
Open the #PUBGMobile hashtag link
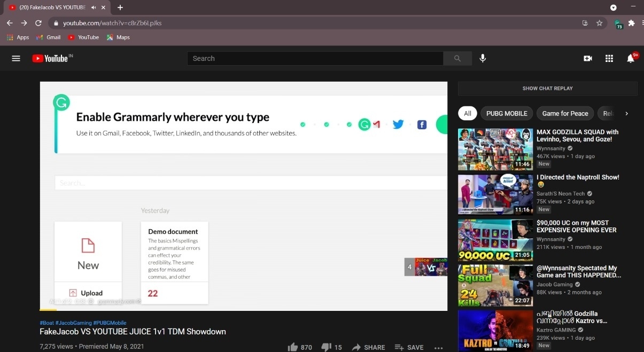(110, 323)
